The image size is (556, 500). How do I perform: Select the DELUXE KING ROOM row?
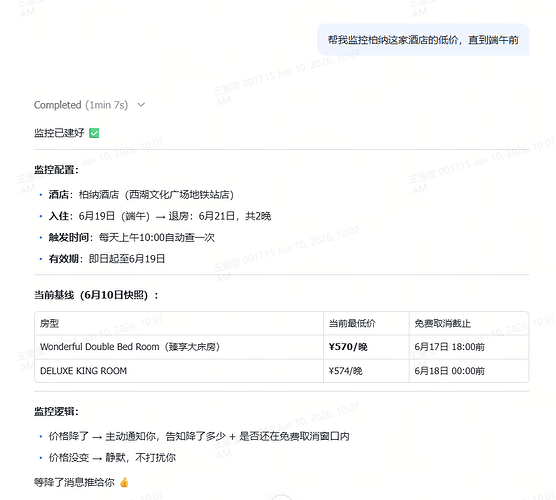point(282,371)
